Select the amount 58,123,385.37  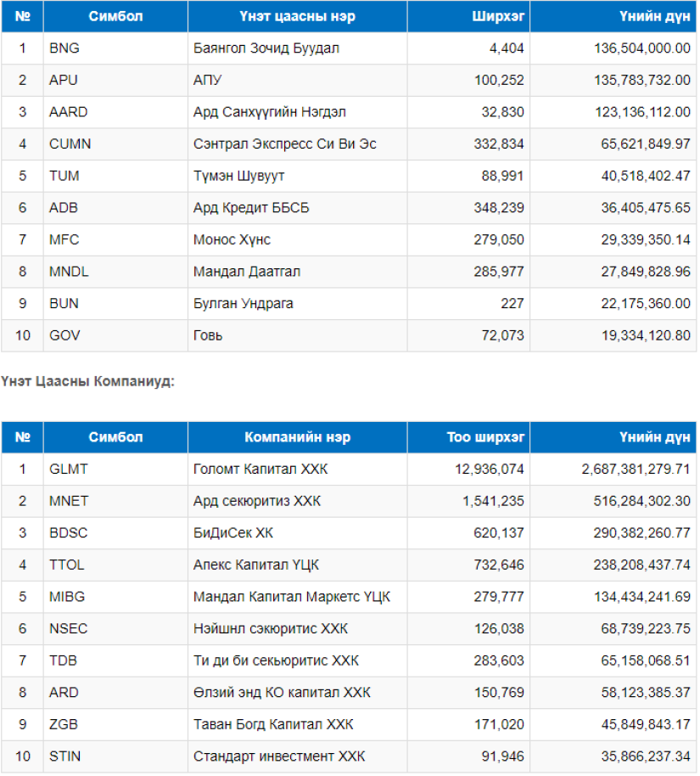pos(646,692)
